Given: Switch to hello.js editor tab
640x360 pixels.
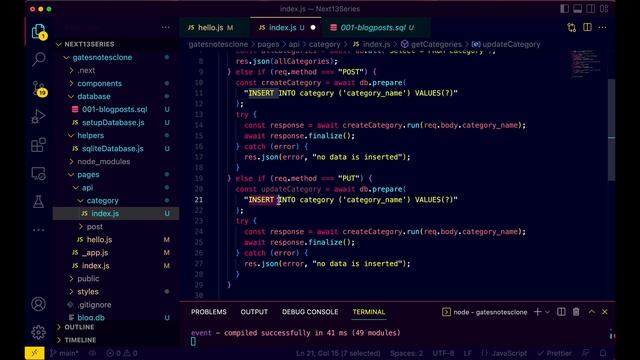Looking at the screenshot, I should 214,28.
